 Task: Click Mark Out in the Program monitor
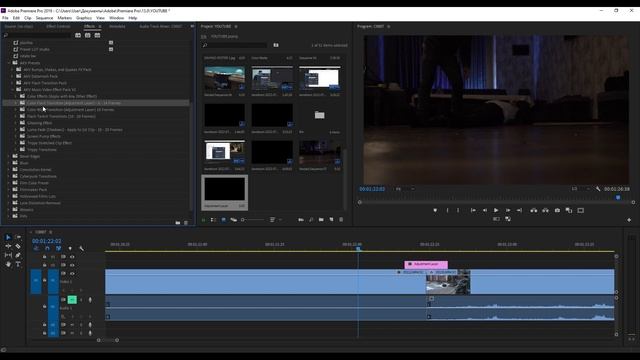[x=458, y=210]
